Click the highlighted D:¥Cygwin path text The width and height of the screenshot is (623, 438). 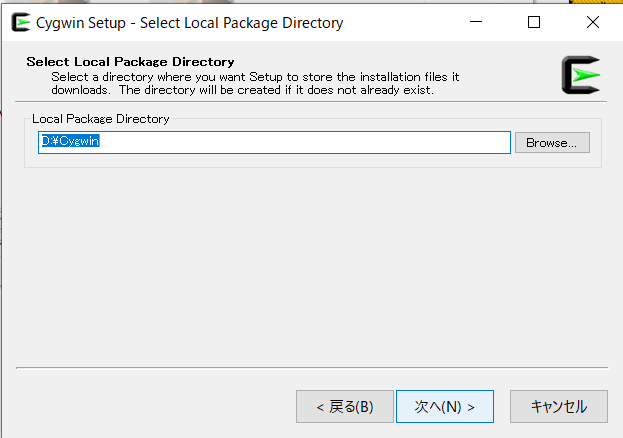point(70,142)
